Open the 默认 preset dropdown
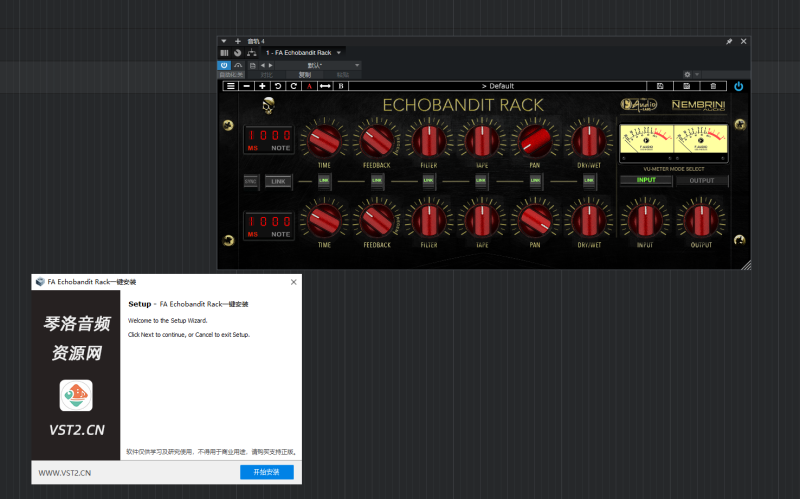 point(318,65)
